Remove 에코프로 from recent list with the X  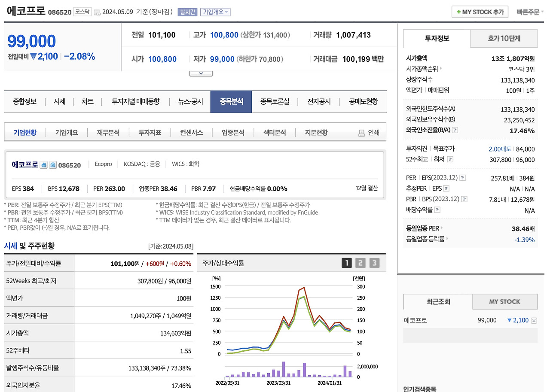[x=534, y=321]
